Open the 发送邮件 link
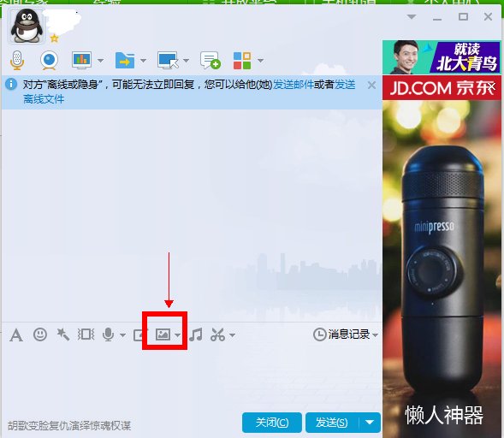This screenshot has height=438, width=504. click(294, 85)
